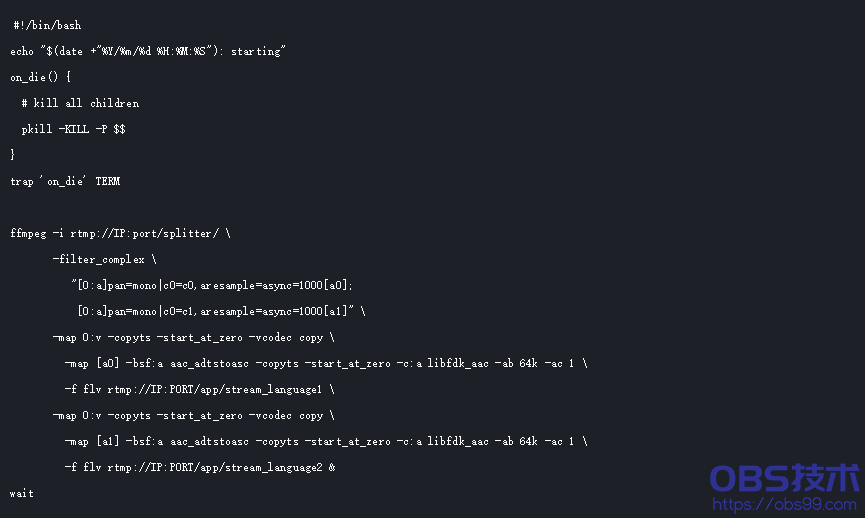Click the -filter_complex option line
This screenshot has width=865, height=519.
click(104, 259)
